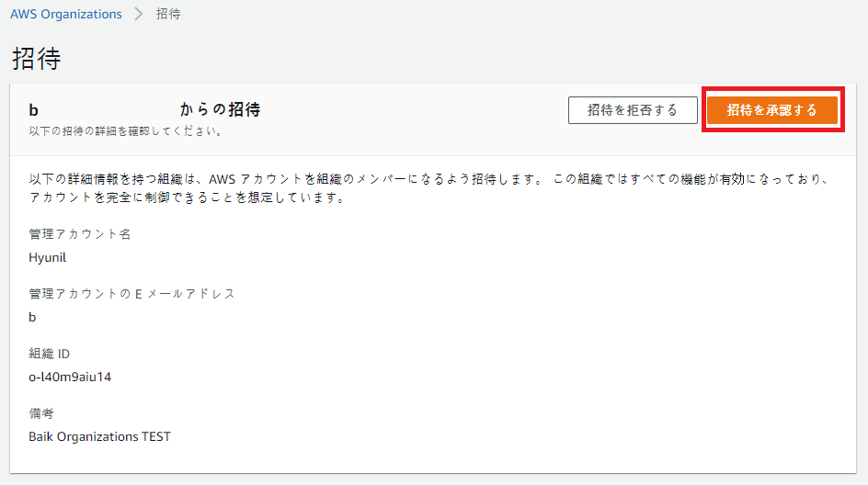Click the AWS Organizations breadcrumb link

[66, 15]
